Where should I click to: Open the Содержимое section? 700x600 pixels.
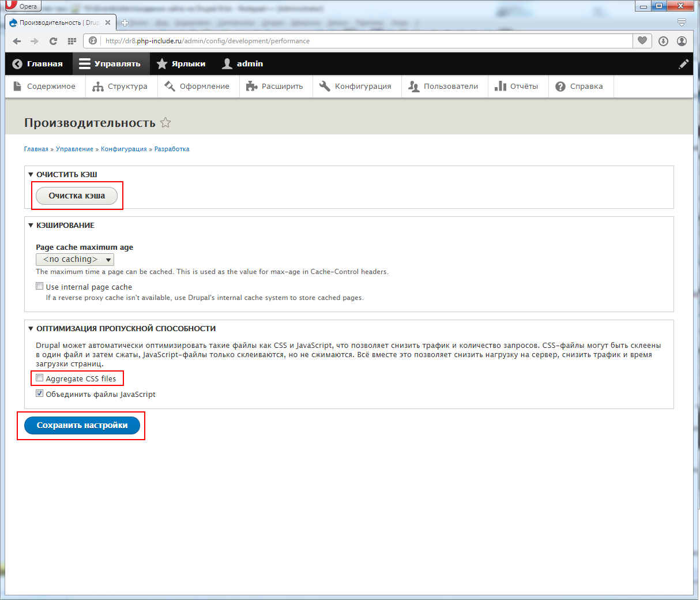[x=45, y=87]
